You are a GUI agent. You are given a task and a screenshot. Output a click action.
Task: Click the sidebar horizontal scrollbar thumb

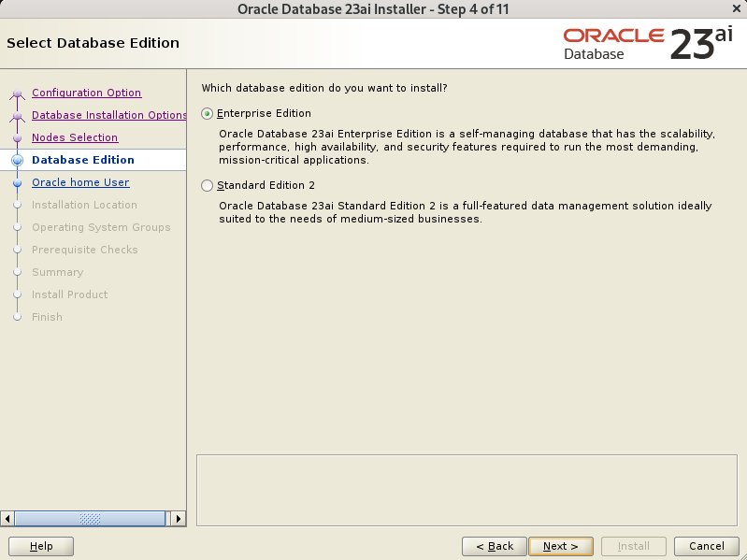[90, 519]
